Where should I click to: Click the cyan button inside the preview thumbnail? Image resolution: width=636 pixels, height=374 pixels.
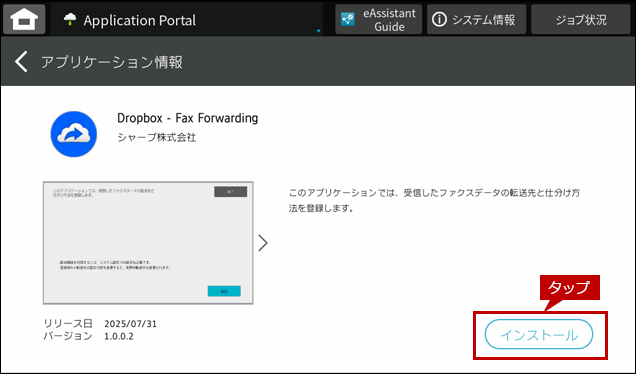[x=224, y=291]
